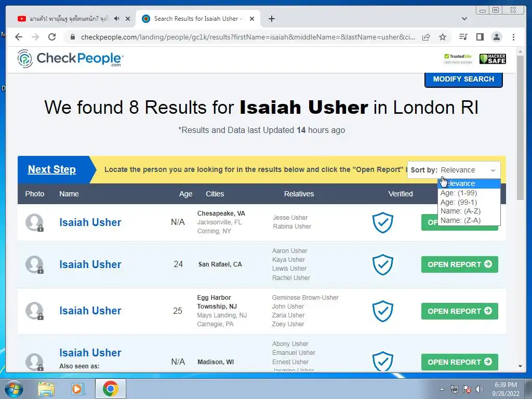Open report for Madison, WI result
Viewport: 532px width, 399px height.
(x=459, y=362)
